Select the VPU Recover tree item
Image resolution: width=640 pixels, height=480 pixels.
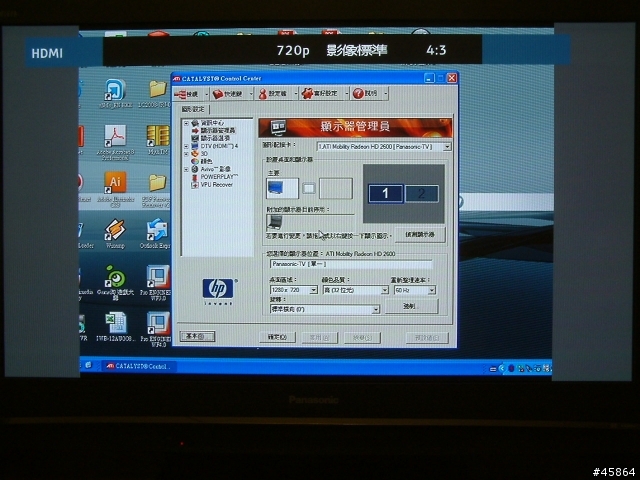point(212,185)
